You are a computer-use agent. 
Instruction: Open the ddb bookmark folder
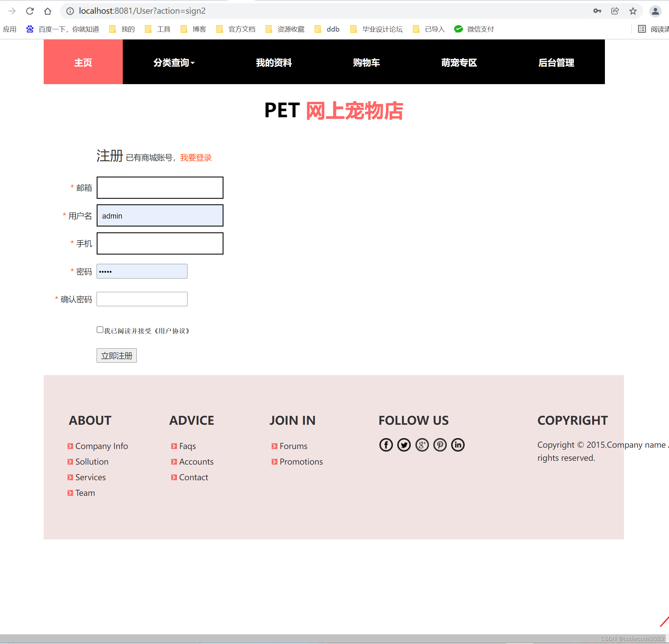pos(327,29)
